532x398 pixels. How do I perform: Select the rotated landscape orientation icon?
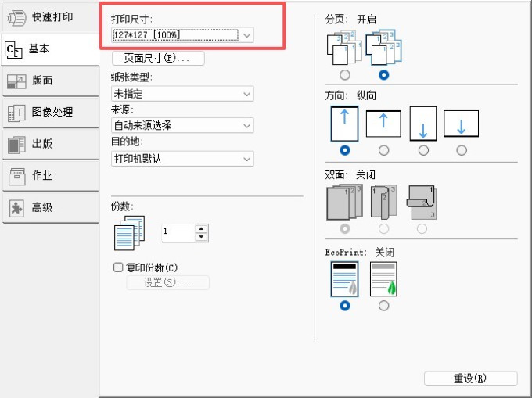pos(461,124)
